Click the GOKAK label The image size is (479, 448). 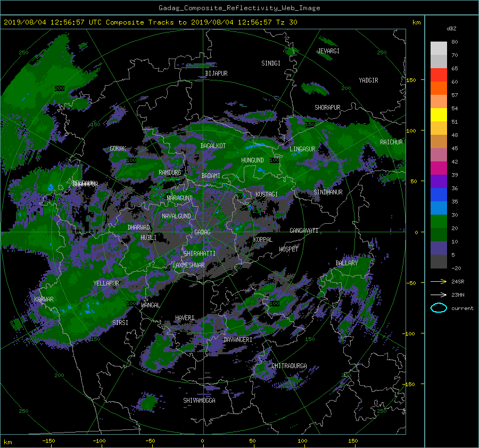(118, 149)
